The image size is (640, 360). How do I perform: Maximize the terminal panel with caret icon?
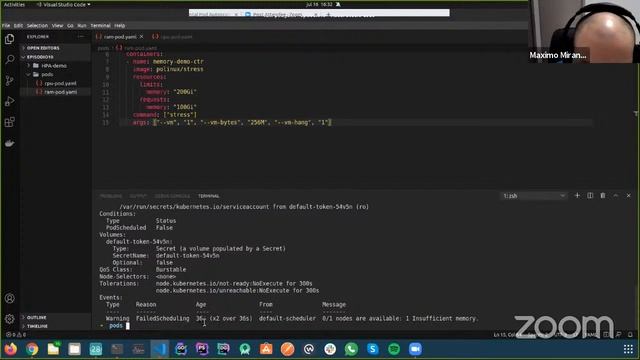tap(616, 196)
